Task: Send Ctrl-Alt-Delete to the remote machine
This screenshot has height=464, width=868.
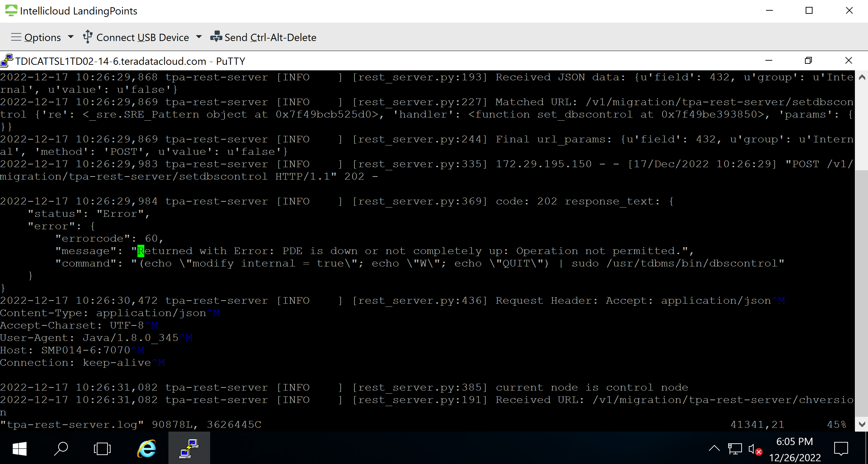Action: tap(270, 37)
